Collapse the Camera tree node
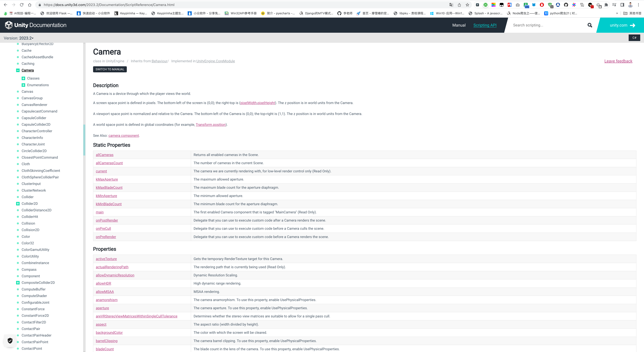This screenshot has width=644, height=352. point(18,70)
